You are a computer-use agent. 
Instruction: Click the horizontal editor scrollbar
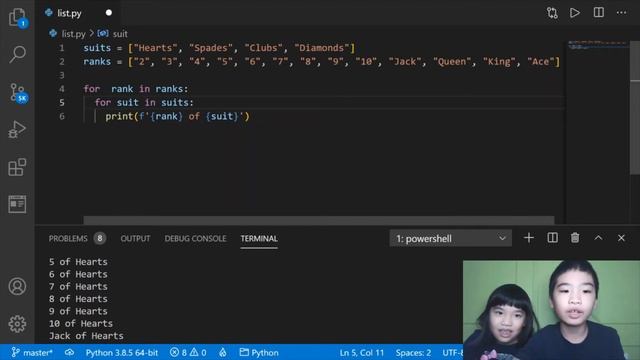click(319, 220)
